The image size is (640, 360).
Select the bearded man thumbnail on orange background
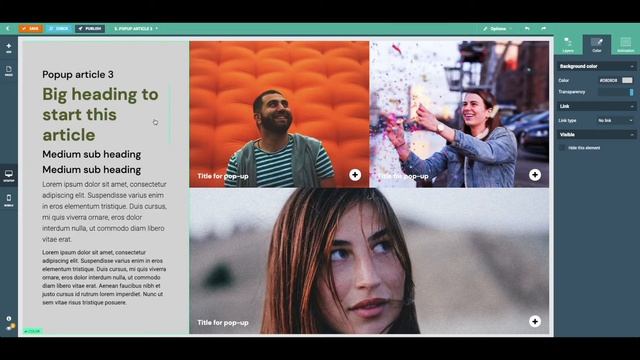click(279, 114)
